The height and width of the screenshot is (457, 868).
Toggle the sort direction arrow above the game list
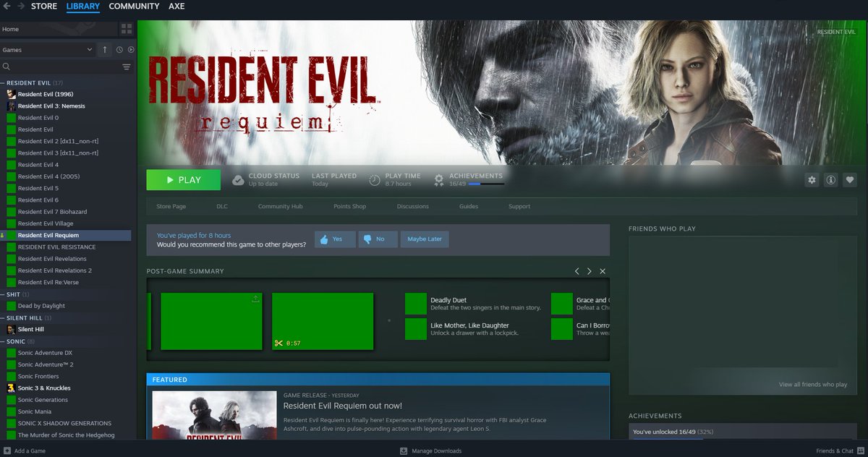coord(105,49)
